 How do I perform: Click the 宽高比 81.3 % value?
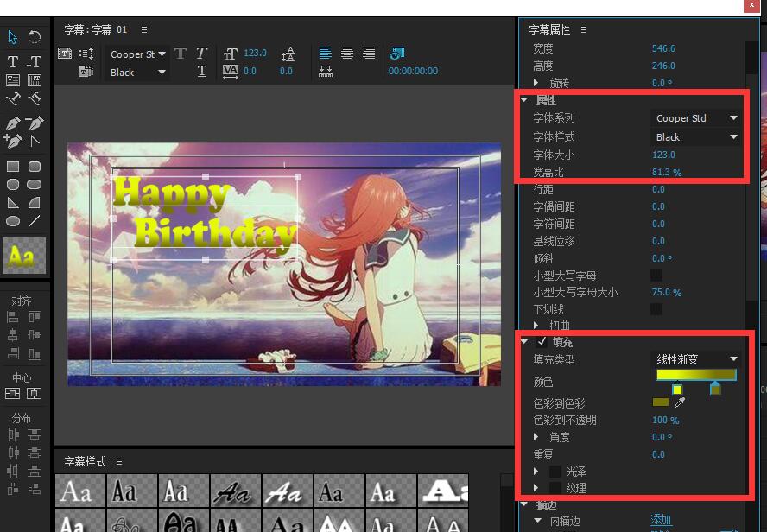[667, 172]
